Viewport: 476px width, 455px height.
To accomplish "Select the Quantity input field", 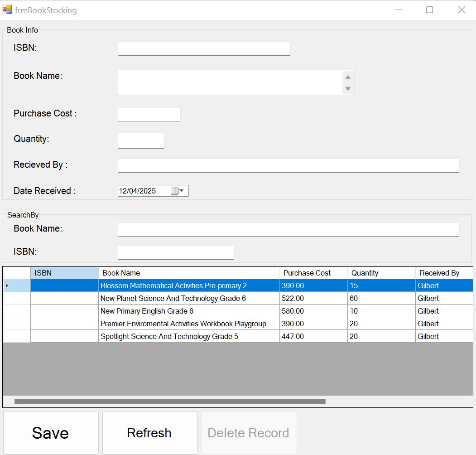I will click(x=141, y=140).
